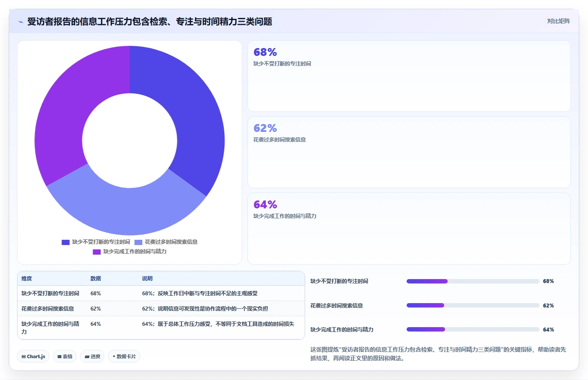Click card caption 花费过多时间搜索信息
The width and height of the screenshot is (588, 380).
click(x=279, y=140)
